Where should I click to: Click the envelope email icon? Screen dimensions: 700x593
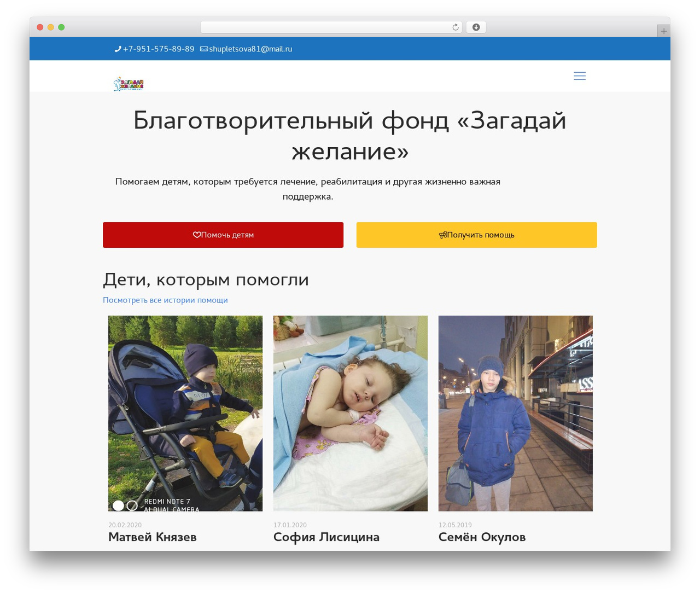pos(204,49)
